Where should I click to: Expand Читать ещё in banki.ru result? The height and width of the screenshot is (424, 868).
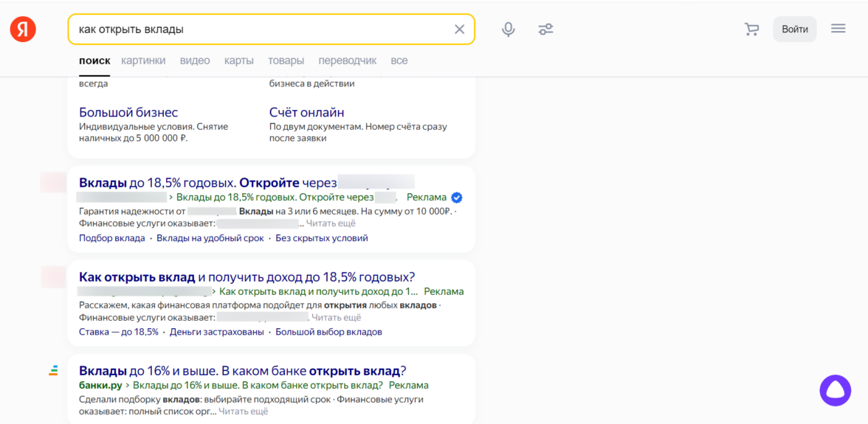pyautogui.click(x=244, y=411)
